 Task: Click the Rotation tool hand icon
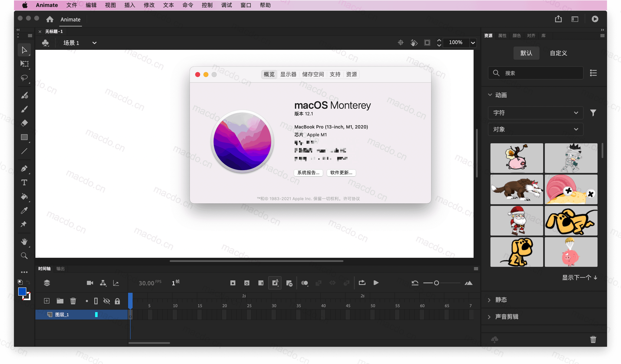414,43
